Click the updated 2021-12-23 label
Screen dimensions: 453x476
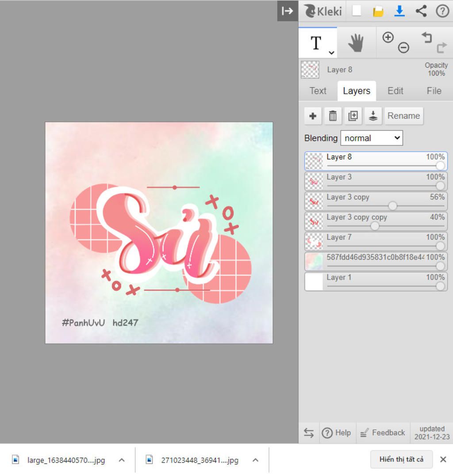(x=432, y=433)
